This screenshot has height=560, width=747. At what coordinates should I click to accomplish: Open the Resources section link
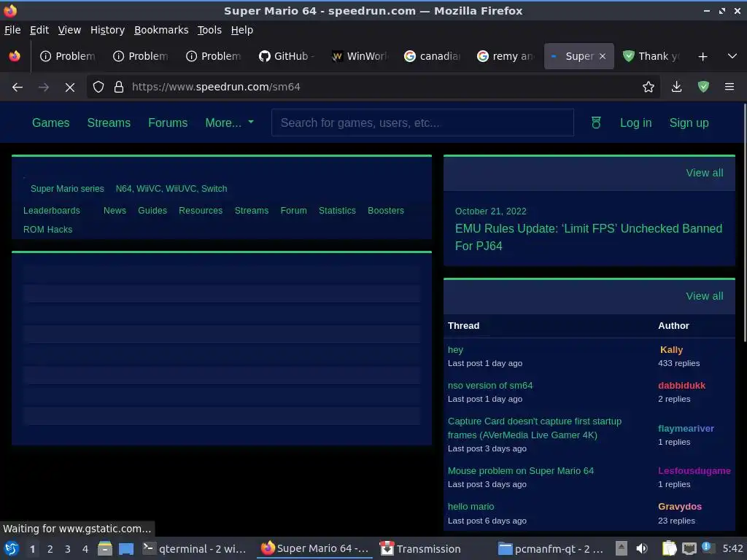point(201,211)
